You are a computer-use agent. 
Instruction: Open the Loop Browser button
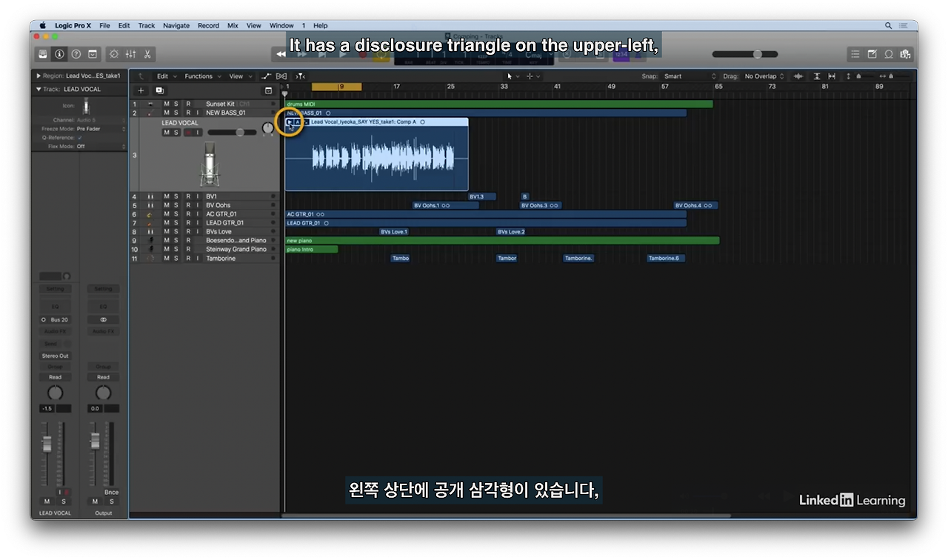click(889, 54)
